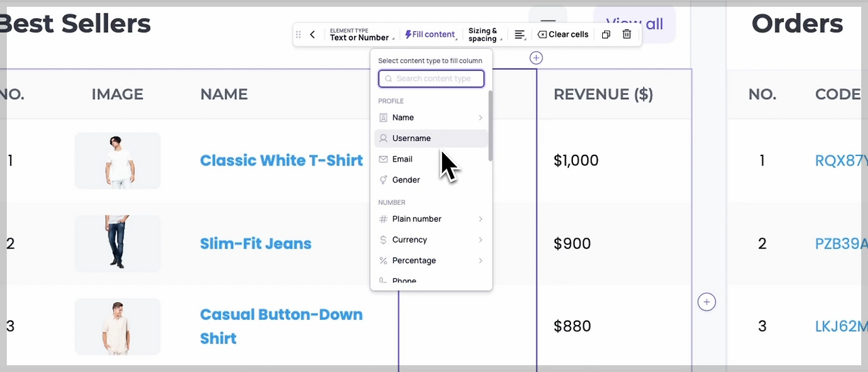Click the Orders heading
The image size is (868, 372).
point(797,24)
